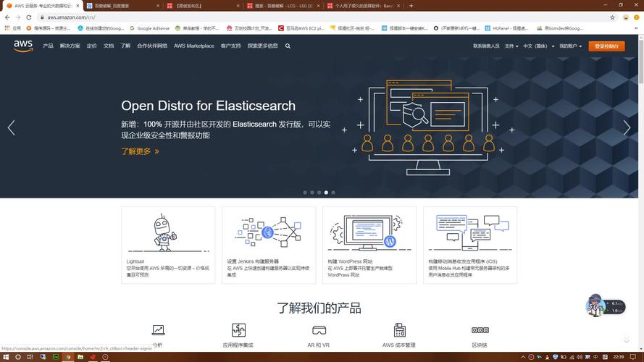Image resolution: width=644 pixels, height=362 pixels.
Task: Open the 合作伙伴网络 partner network menu
Action: [152, 46]
